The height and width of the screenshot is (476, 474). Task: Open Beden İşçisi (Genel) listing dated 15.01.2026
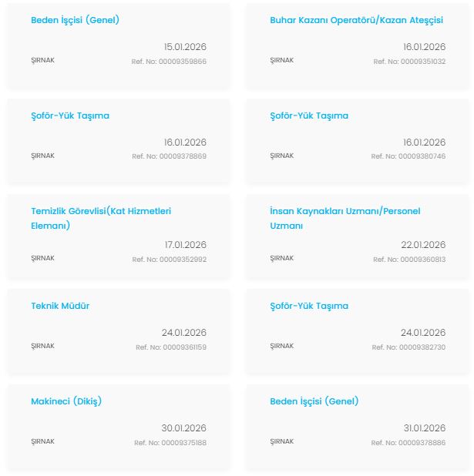pos(75,20)
